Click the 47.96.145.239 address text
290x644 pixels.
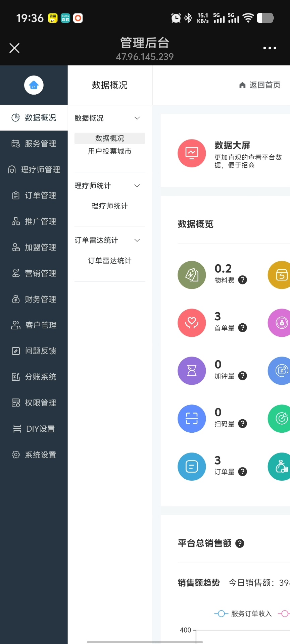tap(145, 57)
